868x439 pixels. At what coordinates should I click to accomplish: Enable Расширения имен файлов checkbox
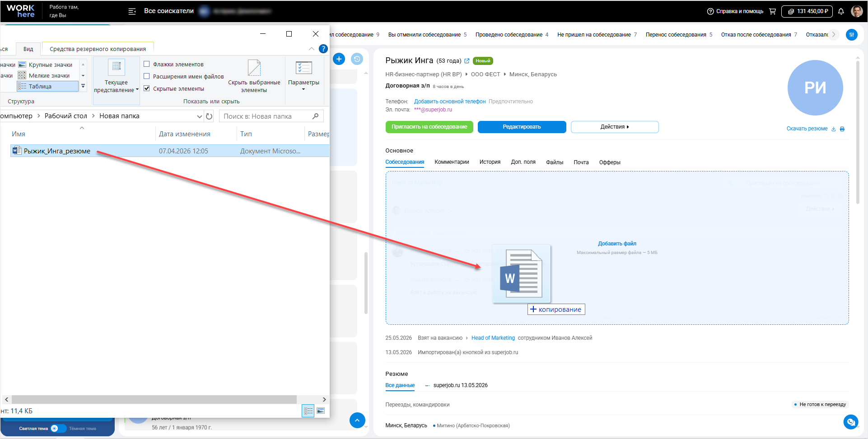(146, 76)
